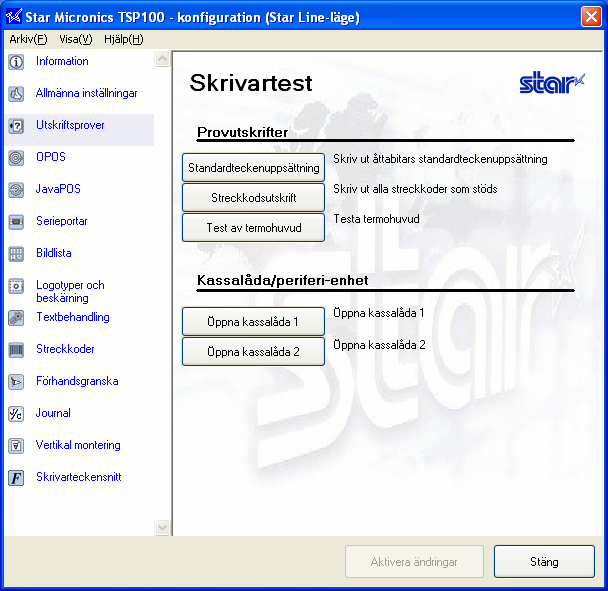Open the Arkiv menu
Screen dimensions: 608x591
(28, 39)
